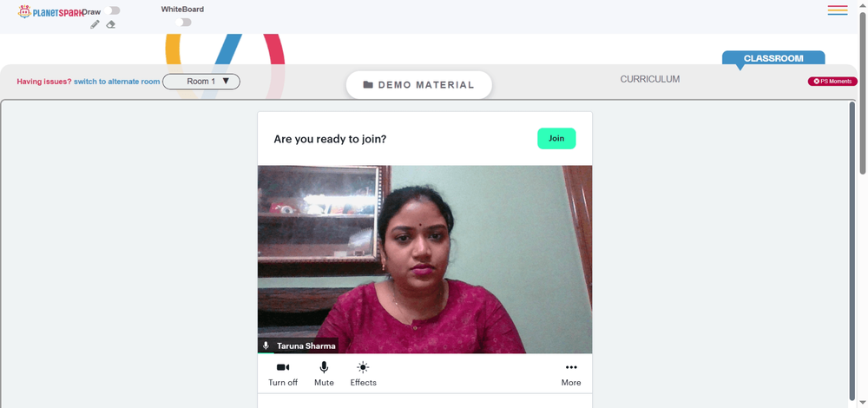Click the PlanetSpark logo

click(x=50, y=11)
